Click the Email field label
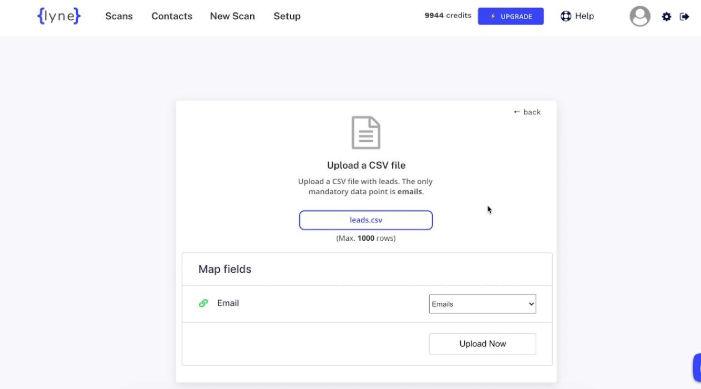 (228, 303)
